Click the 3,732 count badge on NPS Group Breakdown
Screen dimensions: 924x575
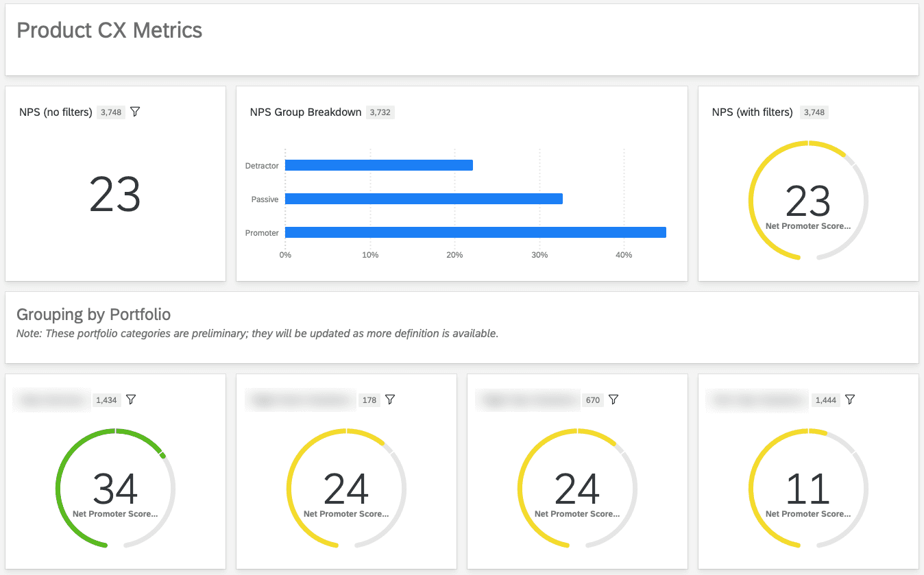[x=380, y=112]
